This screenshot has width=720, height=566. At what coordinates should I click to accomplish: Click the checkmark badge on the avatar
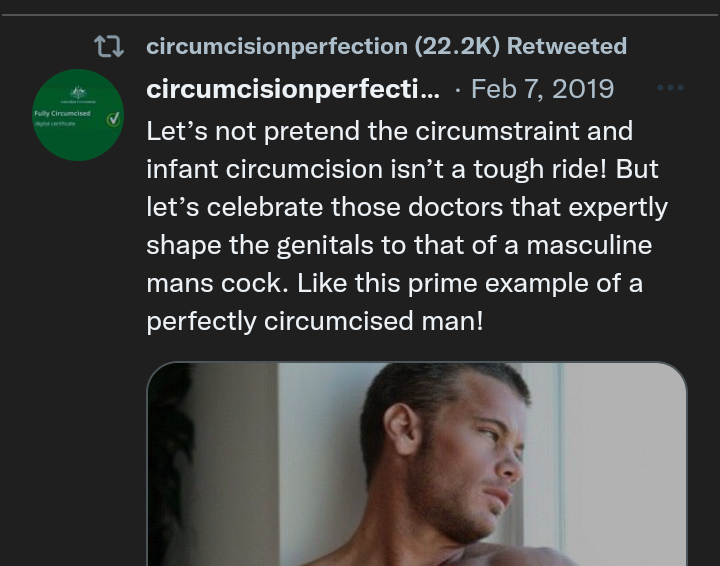(112, 119)
